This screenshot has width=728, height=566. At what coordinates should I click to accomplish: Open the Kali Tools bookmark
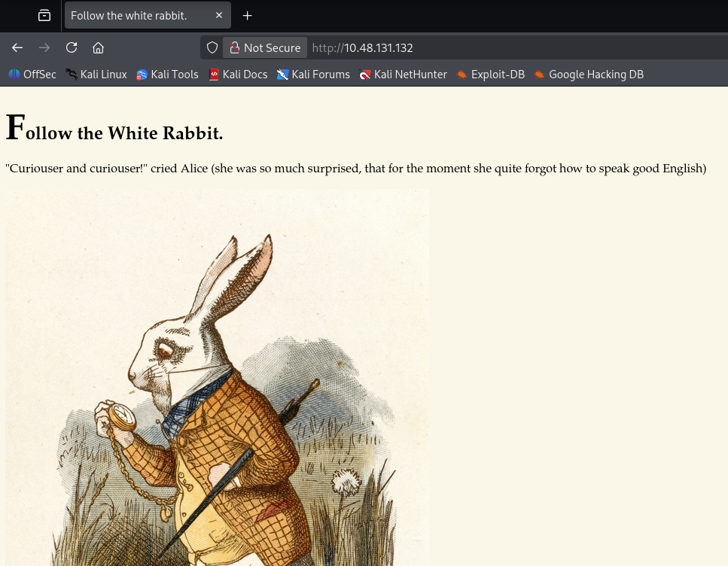tap(167, 74)
